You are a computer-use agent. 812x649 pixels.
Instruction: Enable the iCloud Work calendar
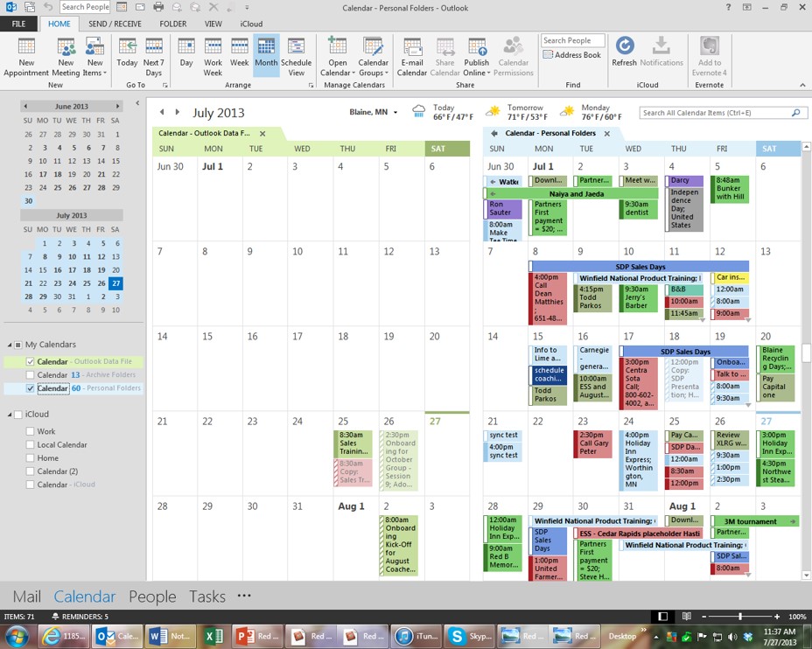30,431
